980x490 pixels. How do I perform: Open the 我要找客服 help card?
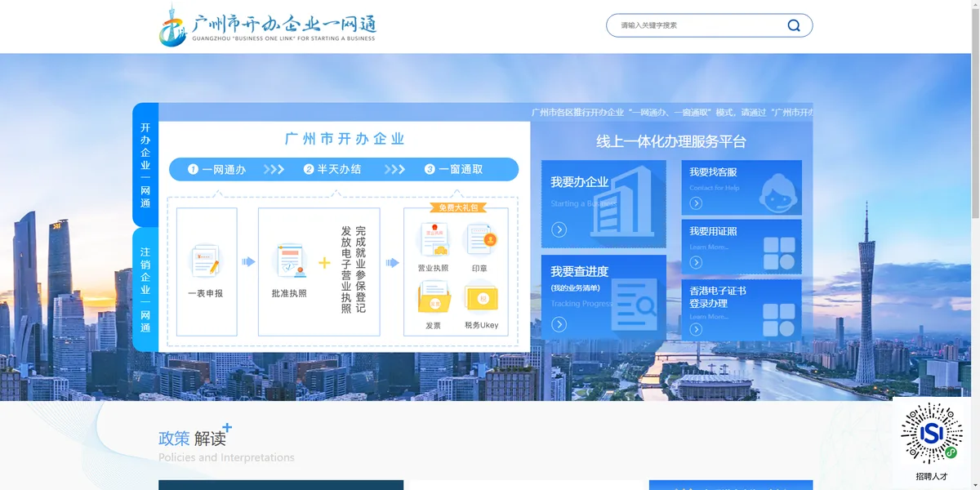[x=742, y=188]
